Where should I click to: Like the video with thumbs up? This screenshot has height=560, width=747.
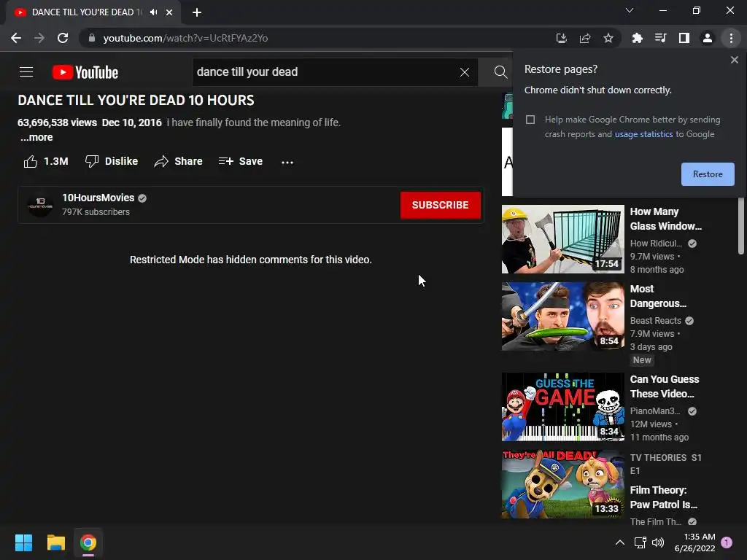(x=46, y=161)
